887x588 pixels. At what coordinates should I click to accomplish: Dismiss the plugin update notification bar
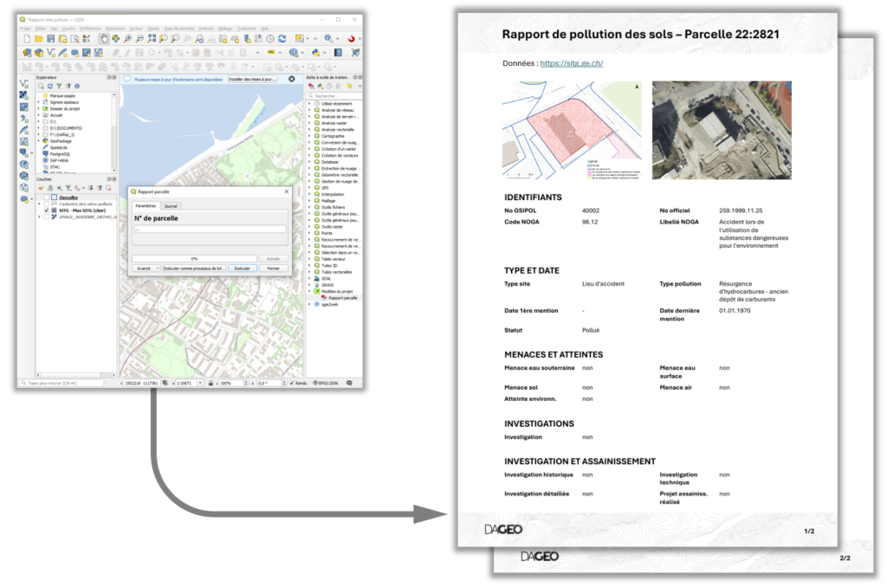[x=292, y=79]
